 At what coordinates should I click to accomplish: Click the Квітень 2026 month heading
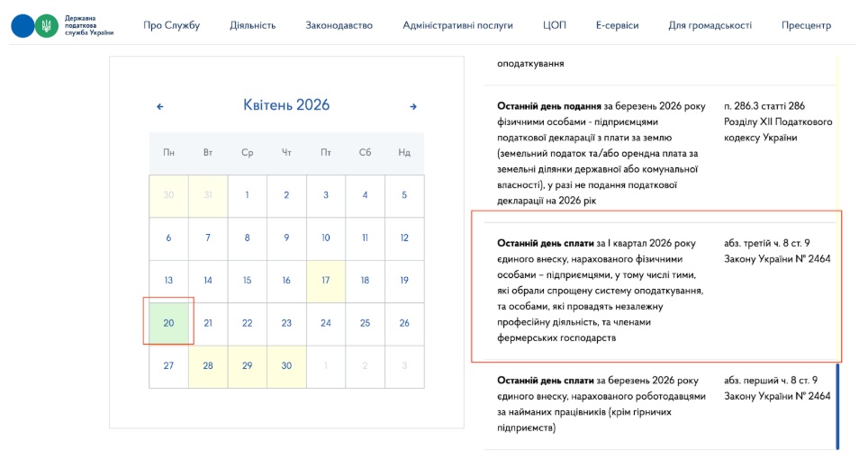[x=286, y=105]
